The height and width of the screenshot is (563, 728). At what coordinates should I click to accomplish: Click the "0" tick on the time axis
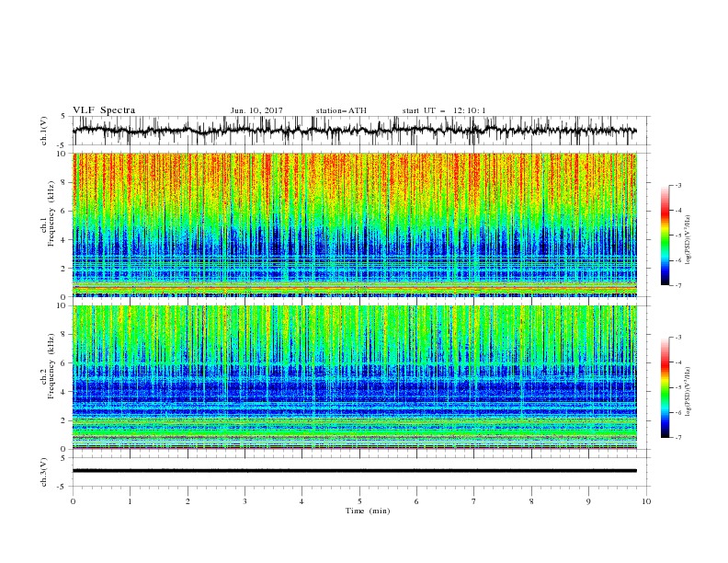(73, 501)
